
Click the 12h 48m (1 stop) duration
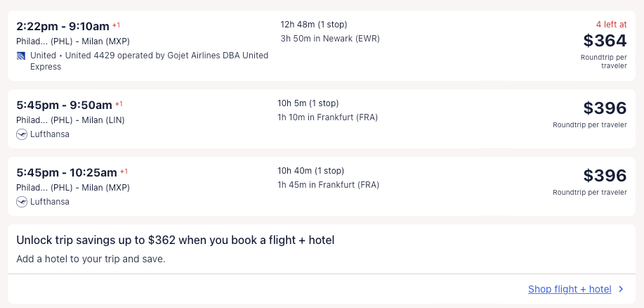[x=313, y=25]
